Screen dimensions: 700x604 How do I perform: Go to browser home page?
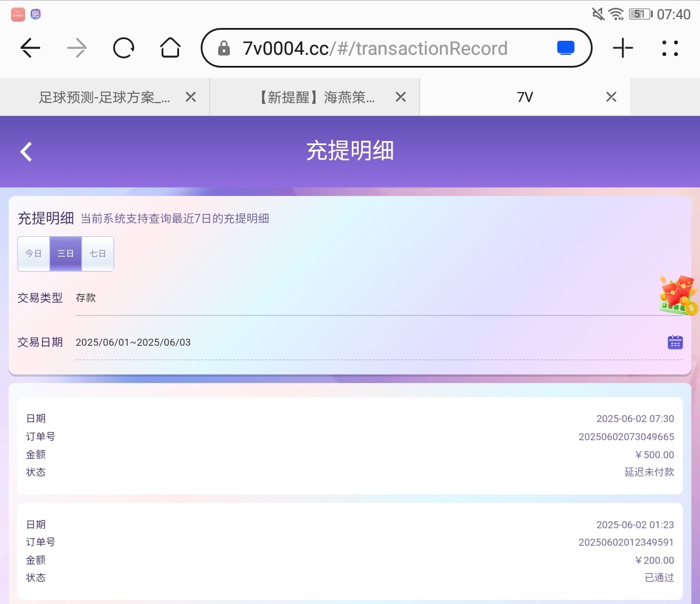coord(170,48)
